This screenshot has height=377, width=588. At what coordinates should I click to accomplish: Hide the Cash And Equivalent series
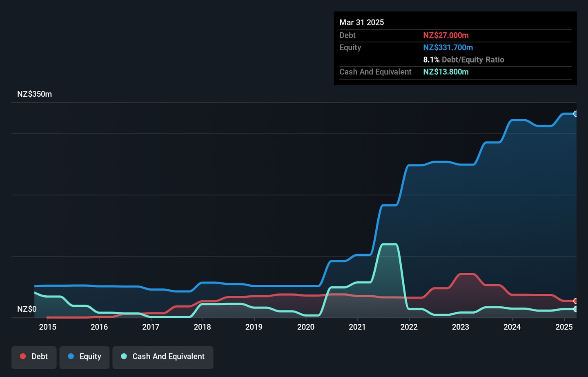pos(163,357)
